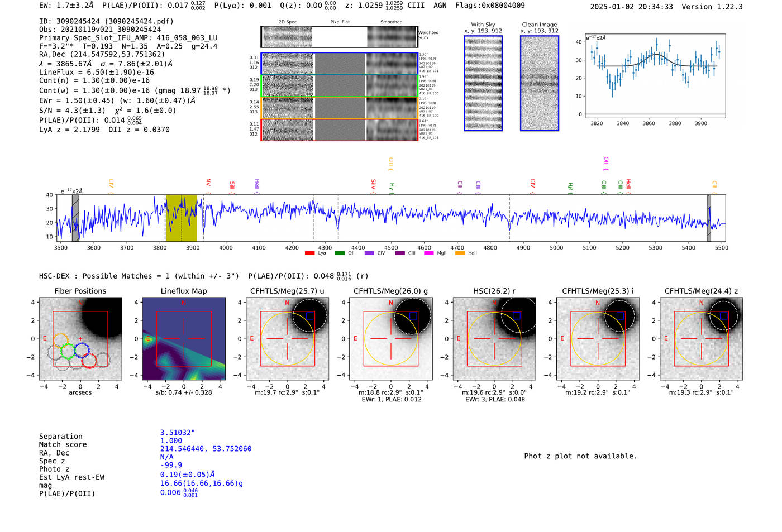Click the match score value 1.000

(171, 440)
